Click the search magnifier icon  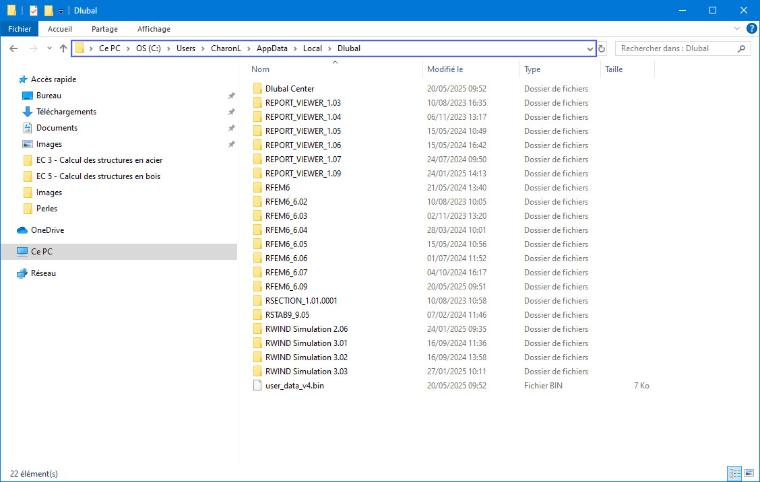tap(742, 48)
